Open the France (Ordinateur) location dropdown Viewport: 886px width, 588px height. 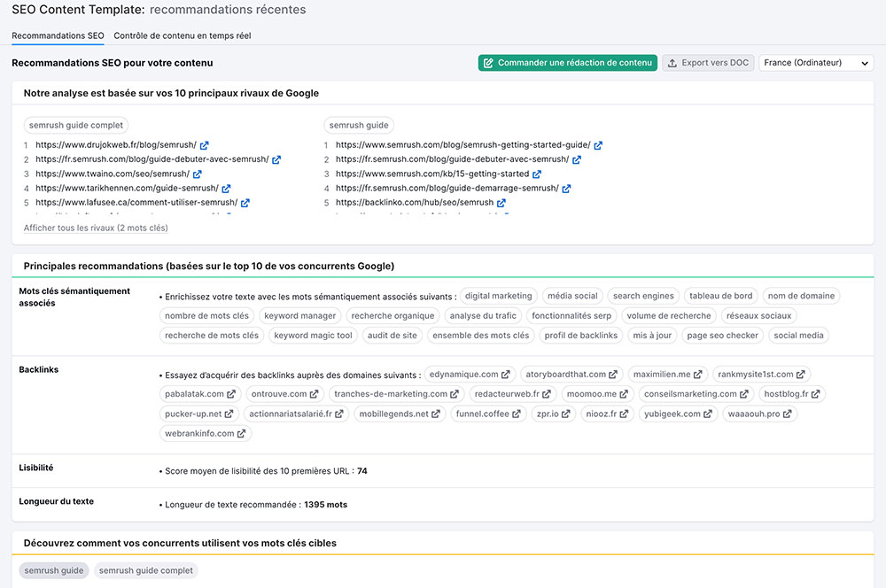click(x=817, y=63)
